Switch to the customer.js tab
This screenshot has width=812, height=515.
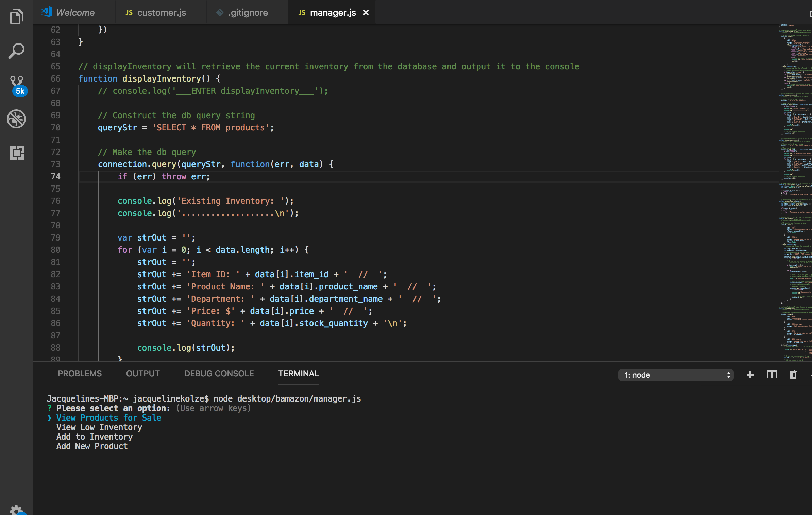161,13
